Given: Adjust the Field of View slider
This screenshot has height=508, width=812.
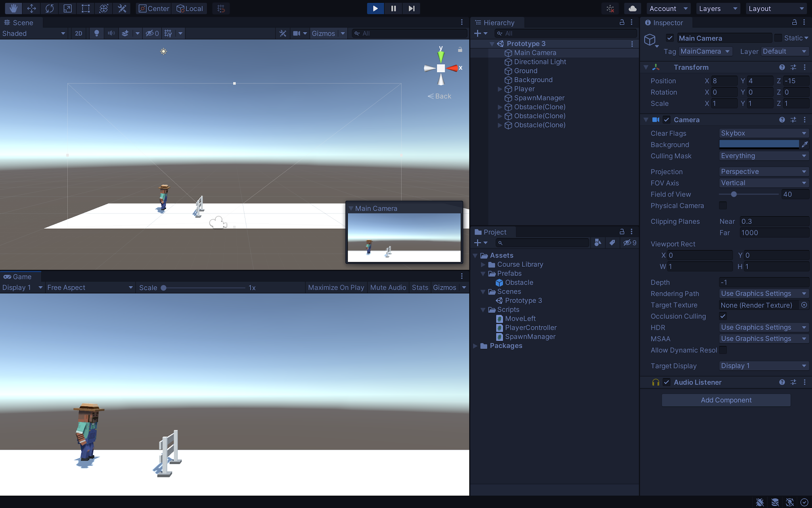Looking at the screenshot, I should tap(749, 194).
